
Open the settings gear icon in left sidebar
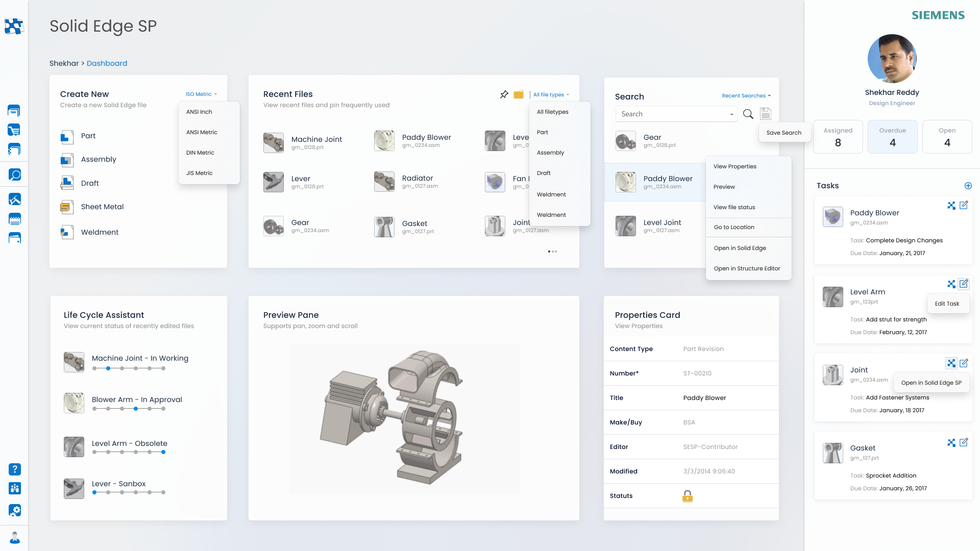coord(15,510)
